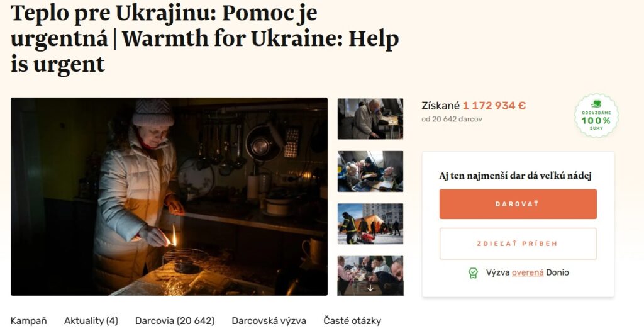Go to the Časté otázky tab
This screenshot has width=644, height=331.
(x=352, y=321)
